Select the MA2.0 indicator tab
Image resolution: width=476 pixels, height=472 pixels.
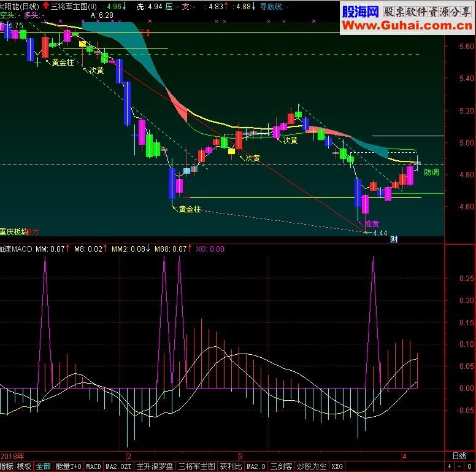pos(256,466)
